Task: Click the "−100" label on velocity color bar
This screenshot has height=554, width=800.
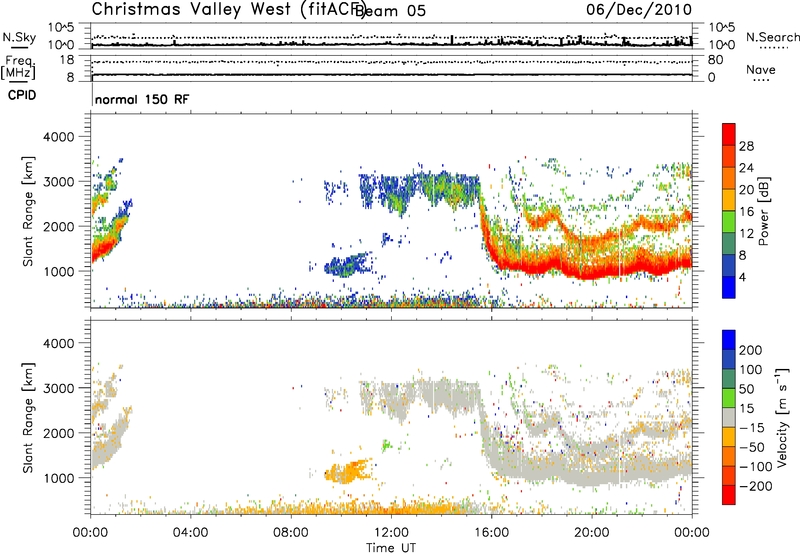Action: point(755,467)
